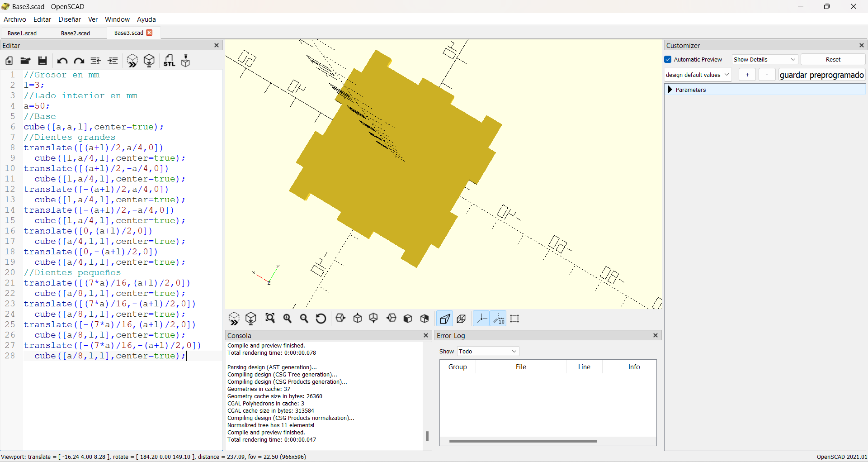Redo the last edit
Viewport: 868px width, 462px height.
pos(79,61)
